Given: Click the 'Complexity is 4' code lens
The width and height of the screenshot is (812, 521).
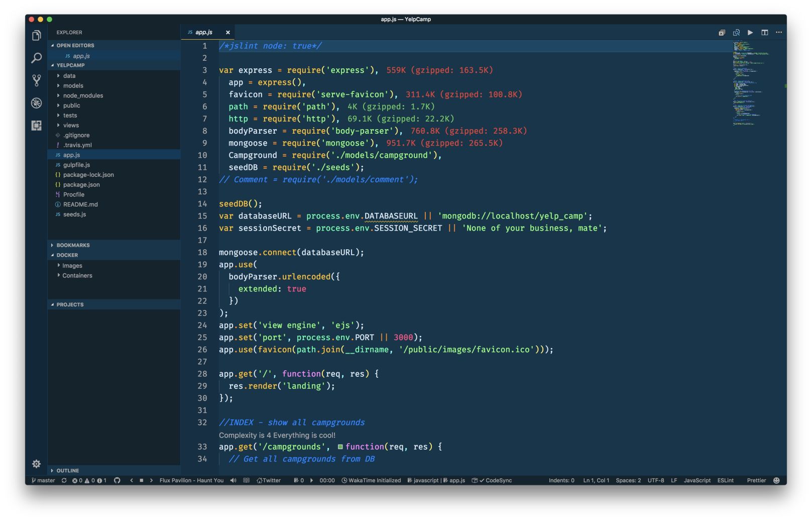Looking at the screenshot, I should pos(277,435).
